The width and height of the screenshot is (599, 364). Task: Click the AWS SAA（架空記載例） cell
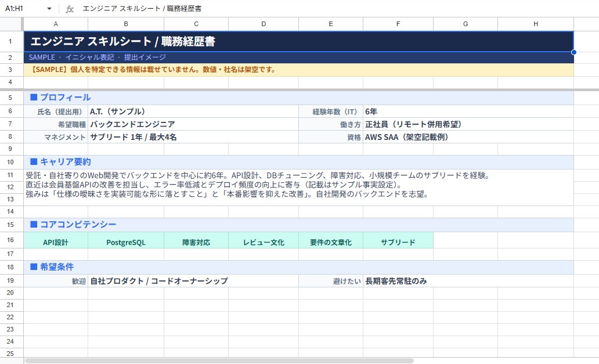468,137
